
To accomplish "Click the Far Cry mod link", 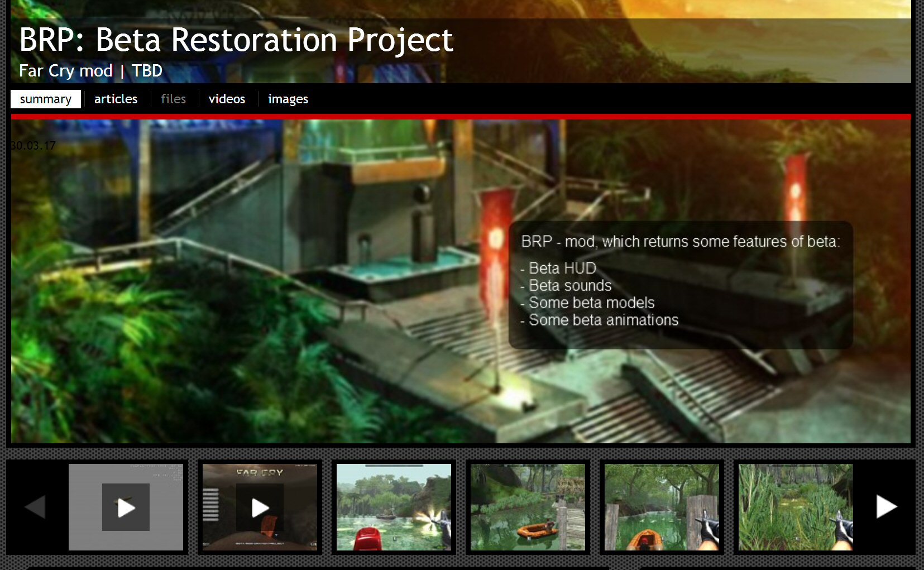I will 66,71.
